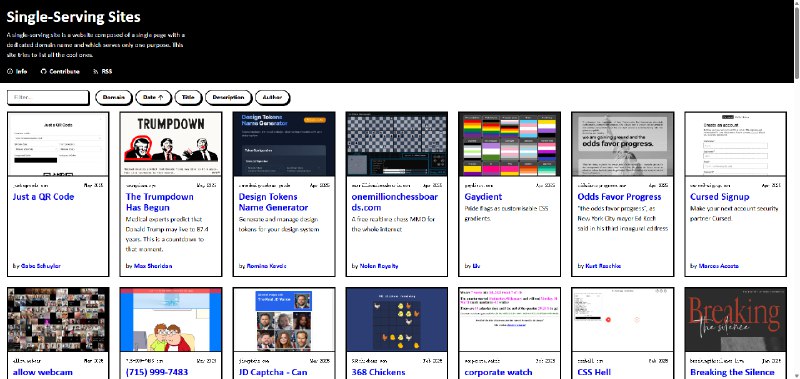Screen dimensions: 800x379
Task: Sort sites by Domain
Action: [114, 97]
